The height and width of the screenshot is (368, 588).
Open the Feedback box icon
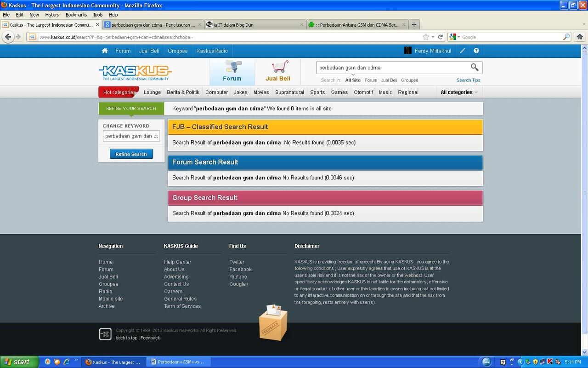pos(273,323)
